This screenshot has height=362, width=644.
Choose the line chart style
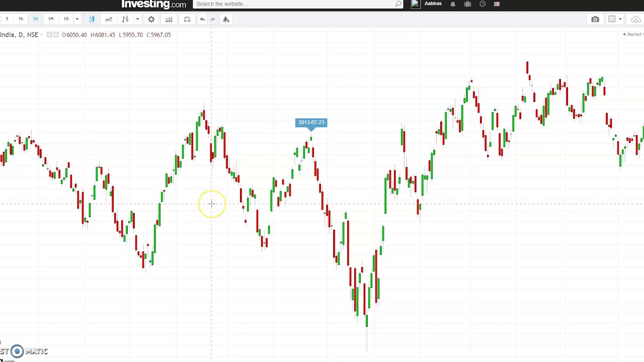(109, 19)
